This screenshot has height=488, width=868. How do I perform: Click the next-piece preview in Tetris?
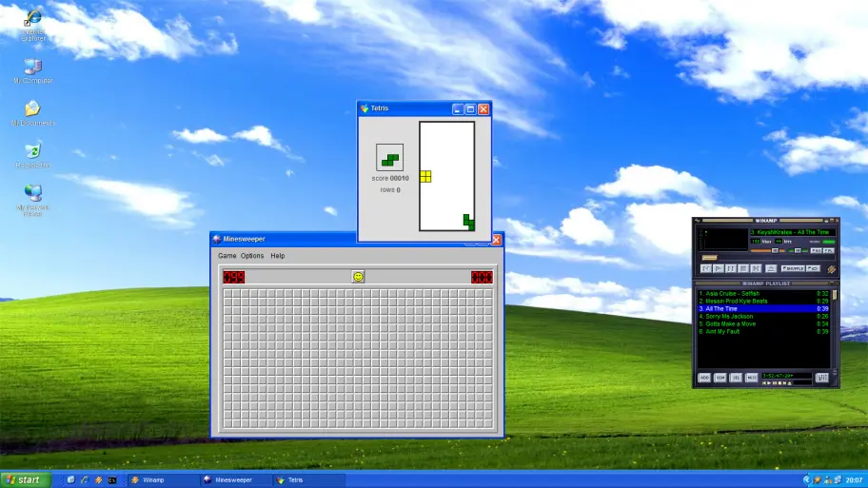[x=389, y=158]
